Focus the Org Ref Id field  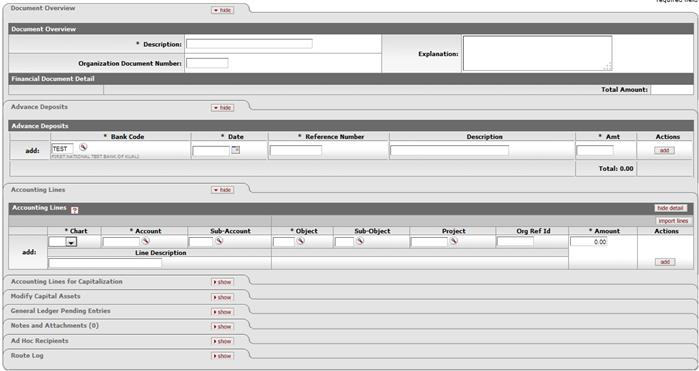click(515, 242)
